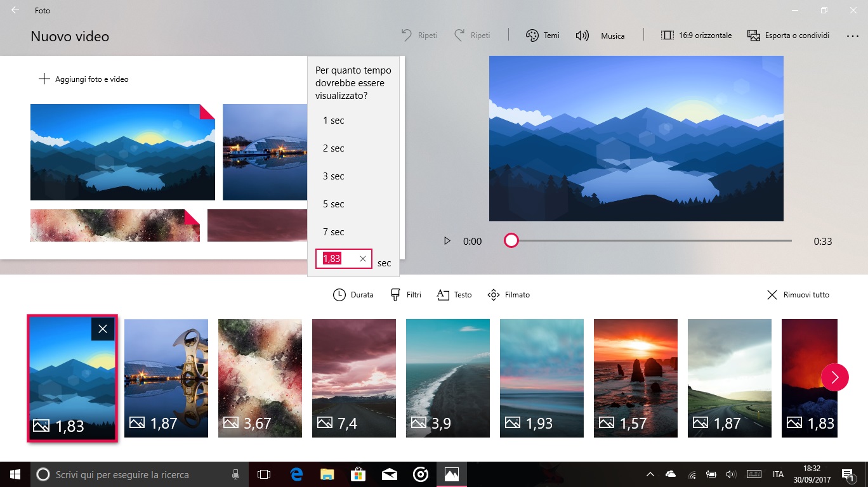Select the storyboard clip lasting 1,57

(x=636, y=378)
